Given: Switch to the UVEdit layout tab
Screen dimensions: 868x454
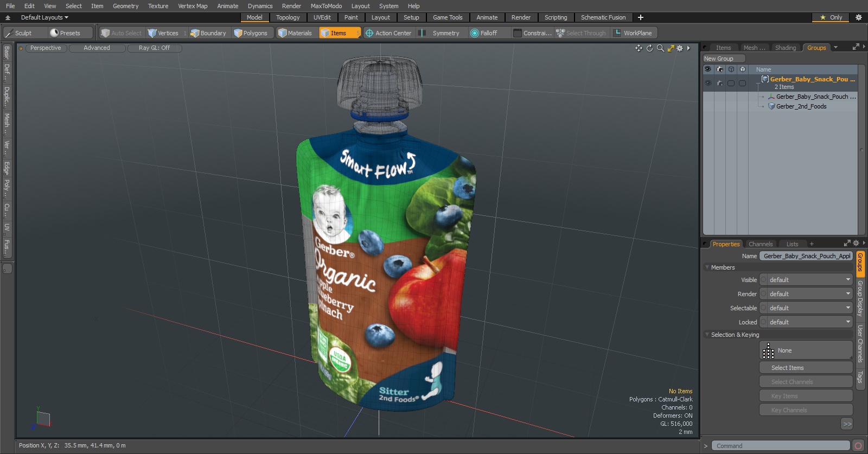Looking at the screenshot, I should 322,17.
